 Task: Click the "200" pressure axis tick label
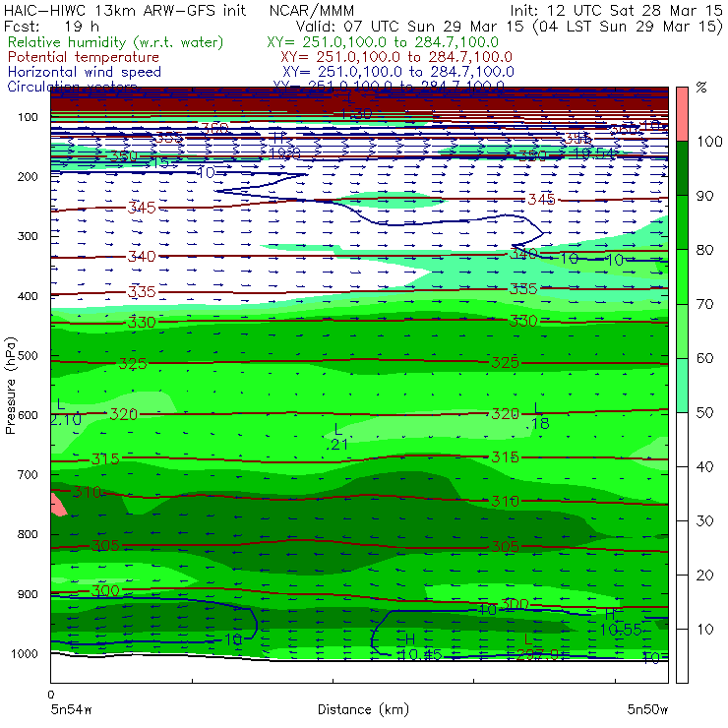coord(28,176)
